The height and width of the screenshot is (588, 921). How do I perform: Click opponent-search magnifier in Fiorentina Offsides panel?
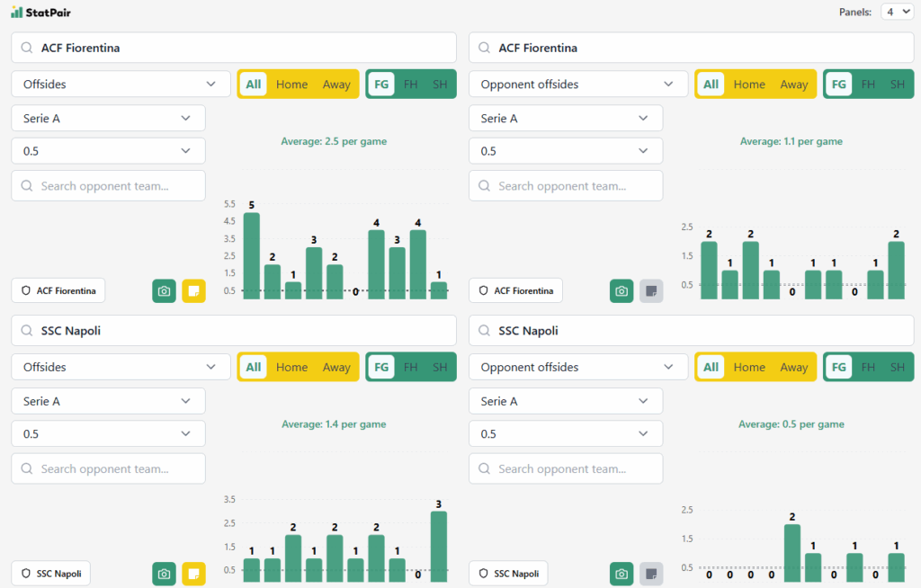pyautogui.click(x=26, y=185)
